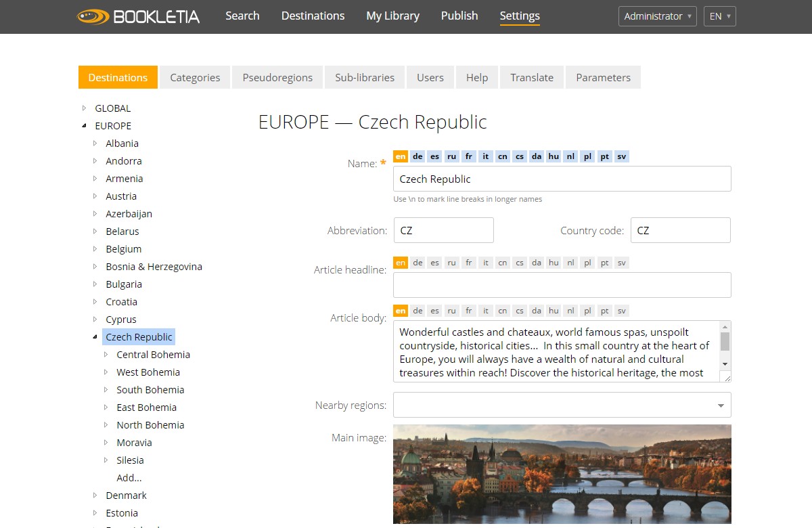Select Bulgaria in the destination tree

point(124,284)
